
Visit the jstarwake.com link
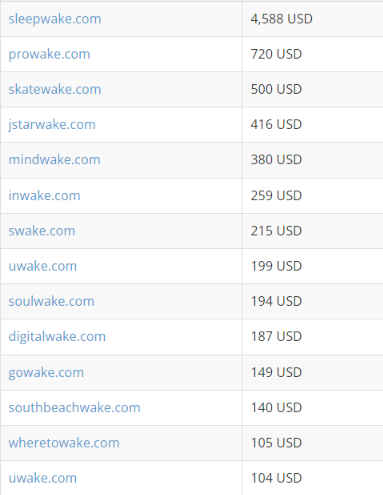pos(52,125)
